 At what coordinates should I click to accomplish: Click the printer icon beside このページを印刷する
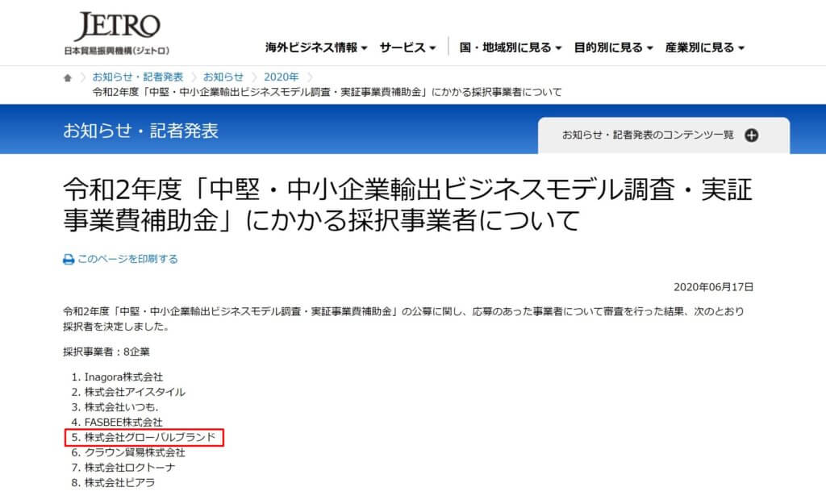coord(69,260)
